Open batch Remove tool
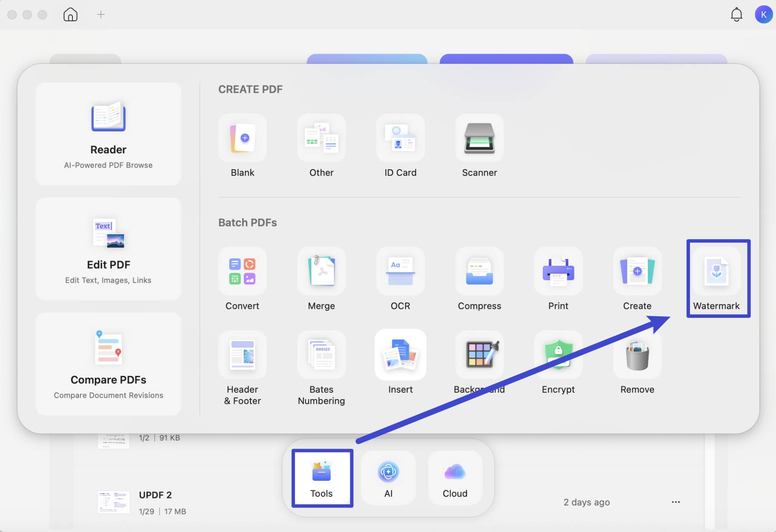 [637, 355]
